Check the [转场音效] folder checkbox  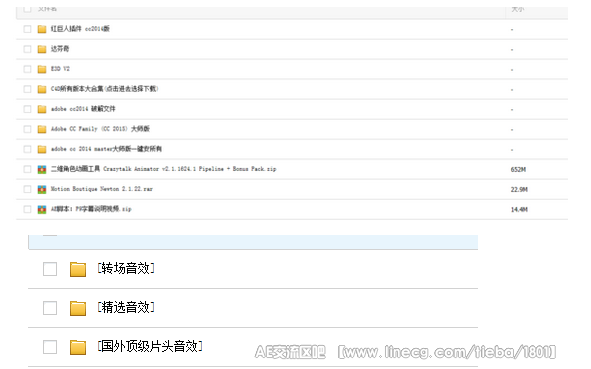(x=50, y=269)
